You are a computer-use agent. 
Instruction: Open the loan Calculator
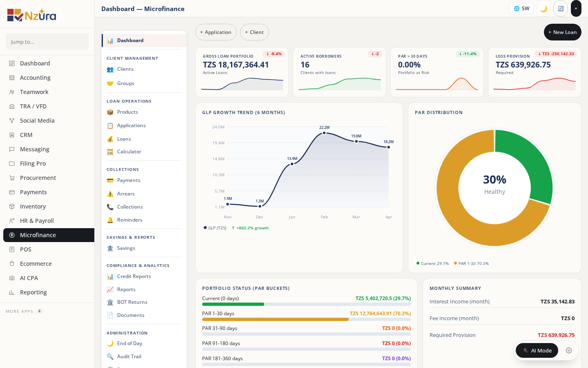pos(144,152)
